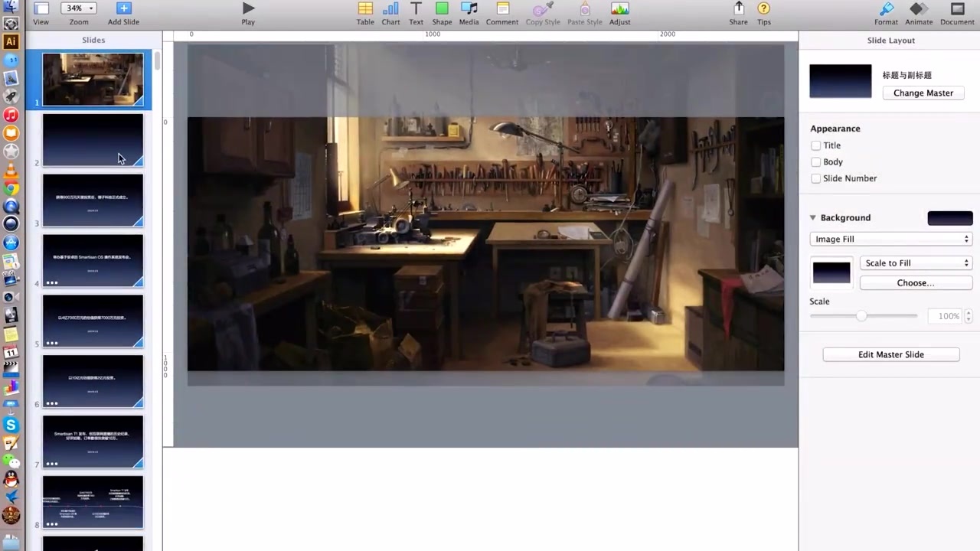Image resolution: width=980 pixels, height=551 pixels.
Task: Open the 34% Zoom dropdown
Action: (x=79, y=8)
